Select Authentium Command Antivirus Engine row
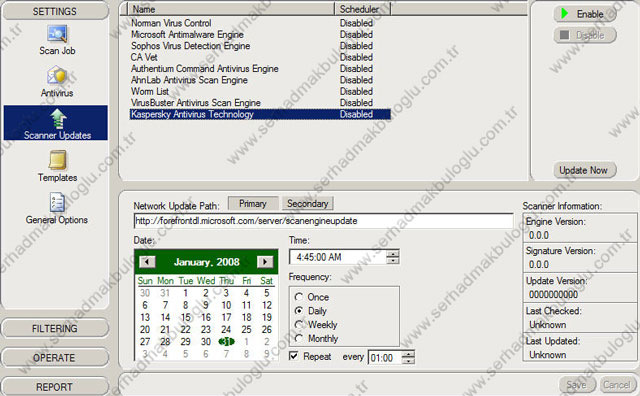The width and height of the screenshot is (640, 396). (260, 69)
